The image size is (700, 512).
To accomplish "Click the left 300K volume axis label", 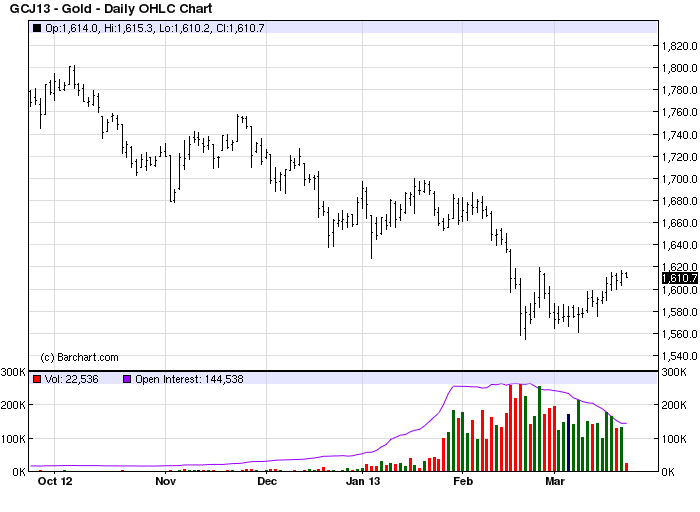I will tap(13, 372).
